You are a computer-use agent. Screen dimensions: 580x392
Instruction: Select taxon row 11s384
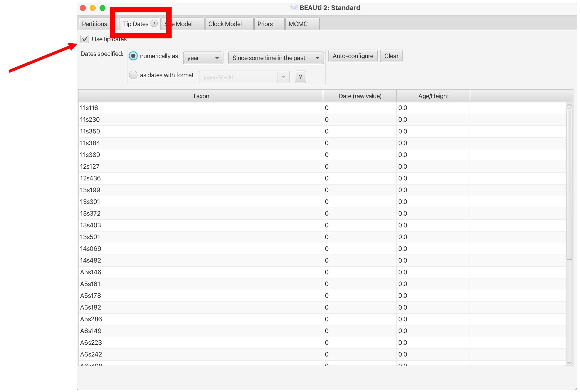(x=322, y=143)
